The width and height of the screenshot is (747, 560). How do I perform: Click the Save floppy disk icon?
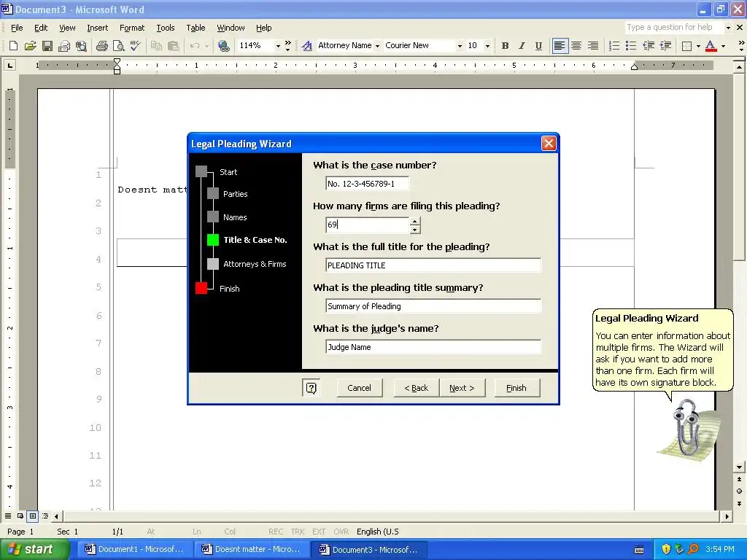tap(47, 46)
